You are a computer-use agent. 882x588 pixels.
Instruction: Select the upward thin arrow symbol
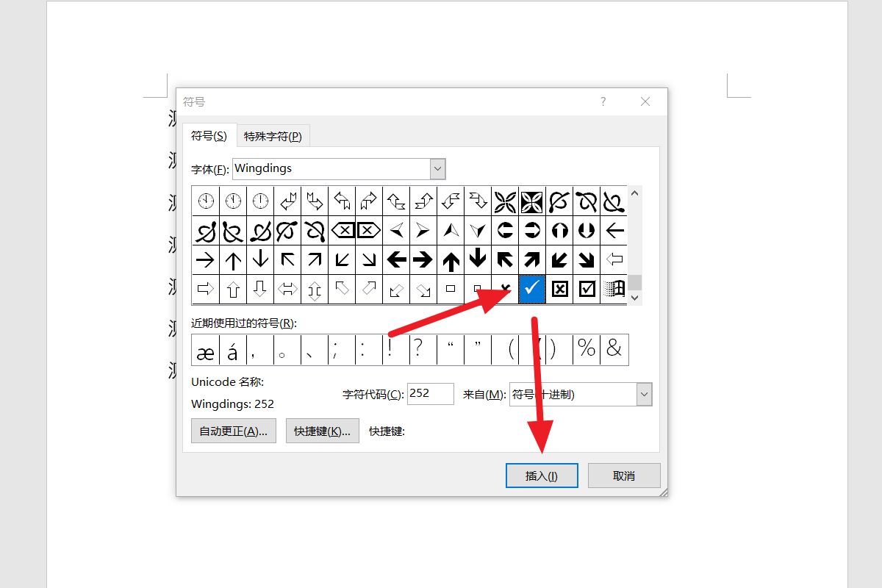tap(233, 259)
